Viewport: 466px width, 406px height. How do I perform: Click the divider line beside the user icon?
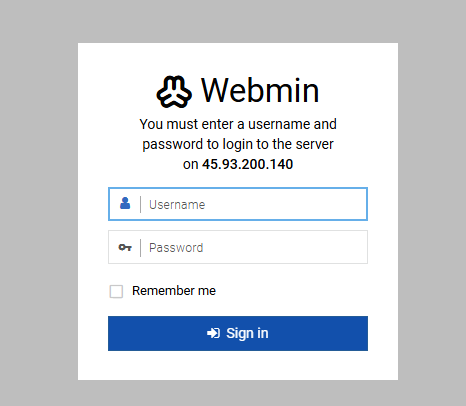tap(141, 204)
